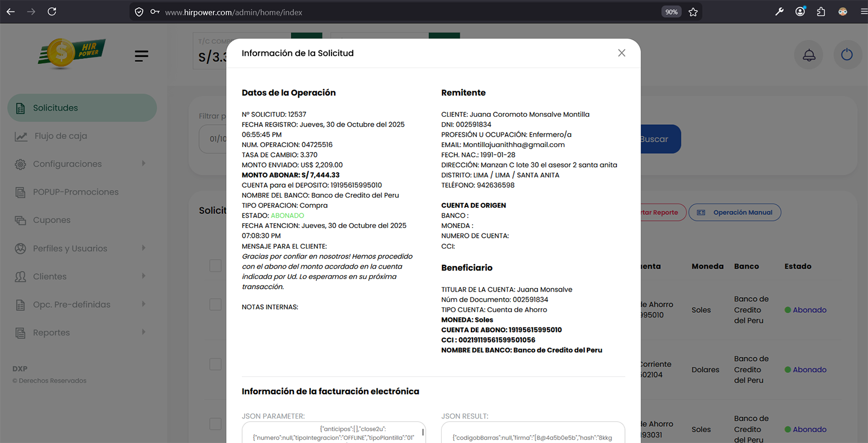Click the 90% zoom level indicator
Screen dimensions: 868x443
click(x=671, y=12)
